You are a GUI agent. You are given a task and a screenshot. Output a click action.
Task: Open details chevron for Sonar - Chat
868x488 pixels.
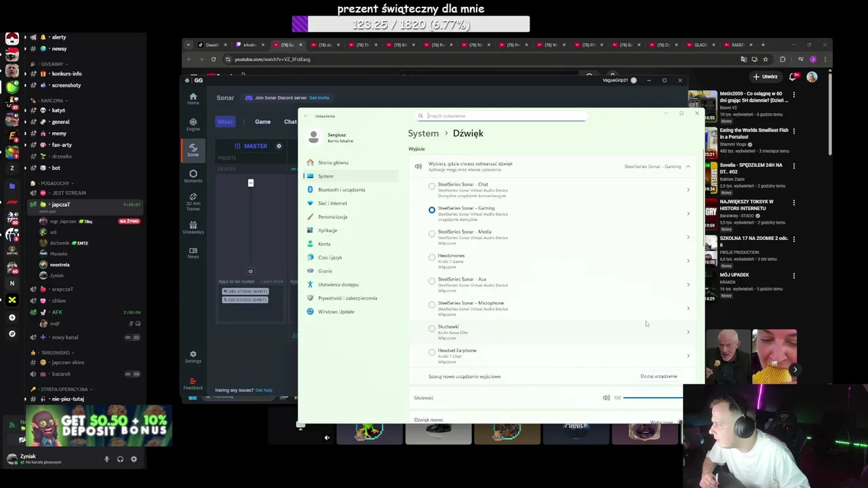pyautogui.click(x=688, y=190)
